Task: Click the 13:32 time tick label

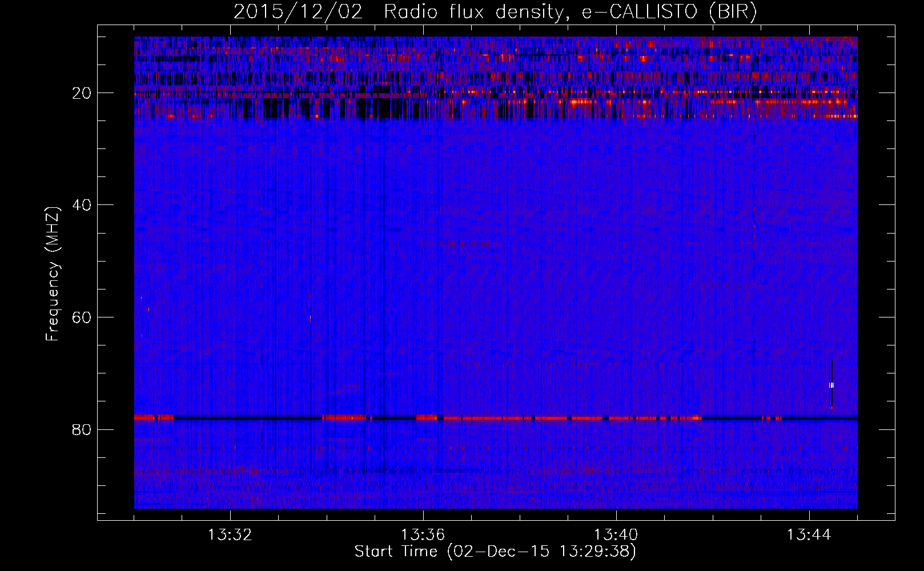Action: (x=230, y=535)
